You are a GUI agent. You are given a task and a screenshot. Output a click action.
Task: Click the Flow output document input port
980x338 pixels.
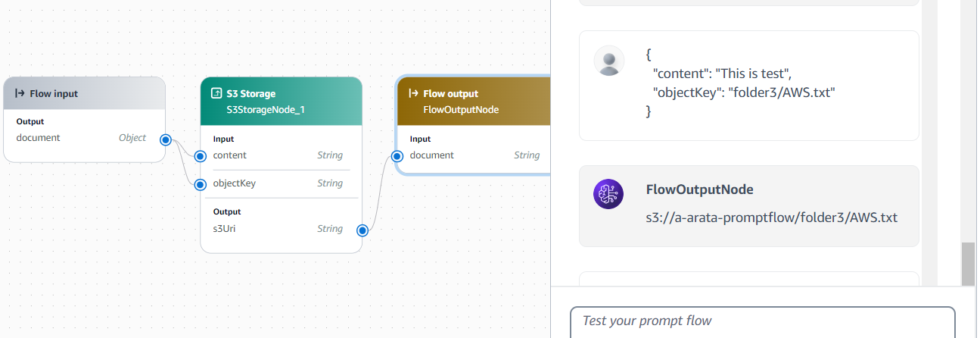pos(397,156)
